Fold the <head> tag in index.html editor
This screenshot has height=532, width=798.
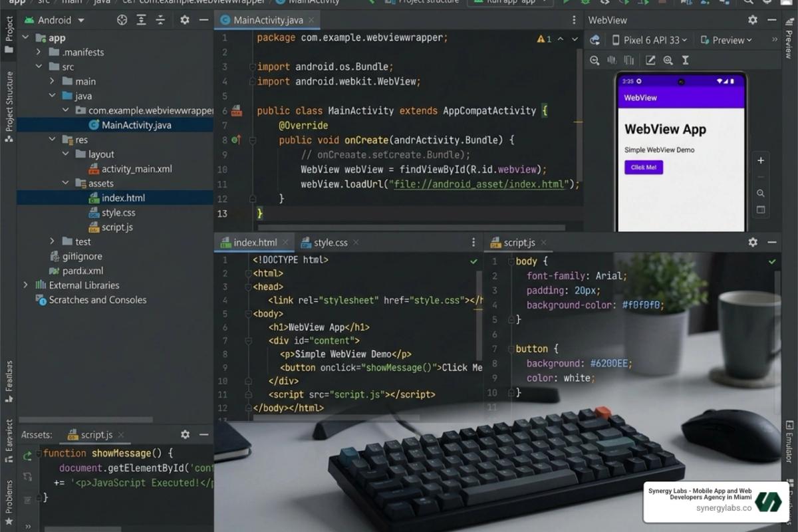coord(249,287)
